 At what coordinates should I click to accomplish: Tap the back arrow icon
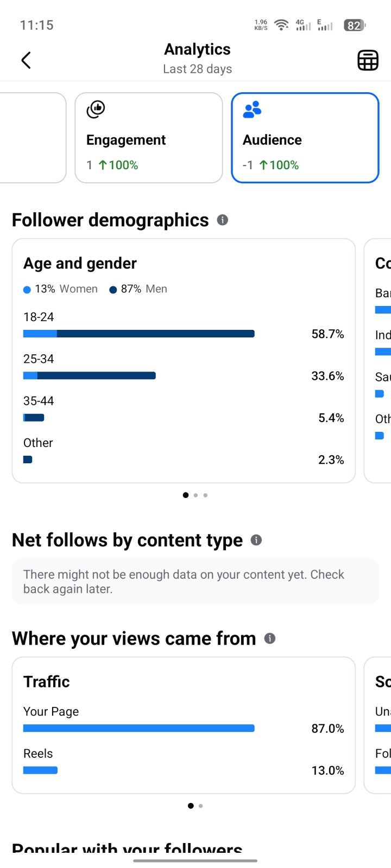coord(26,60)
